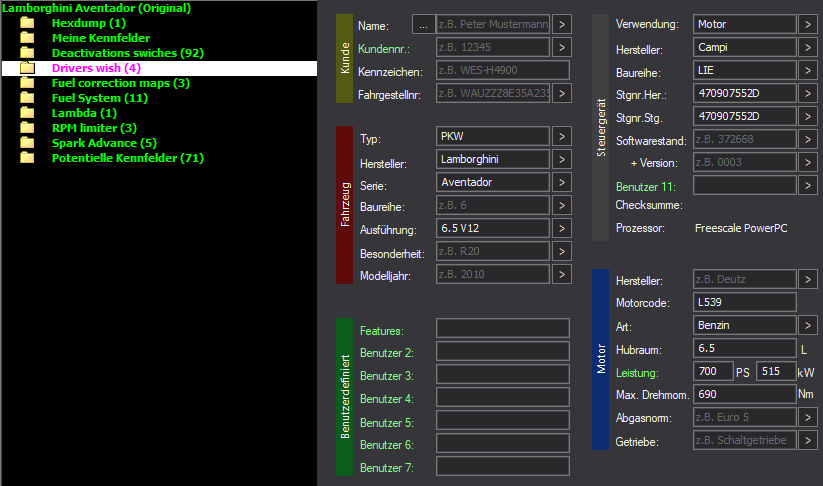Open the Softwarestand arrow dropdown
823x486 pixels.
tap(808, 140)
